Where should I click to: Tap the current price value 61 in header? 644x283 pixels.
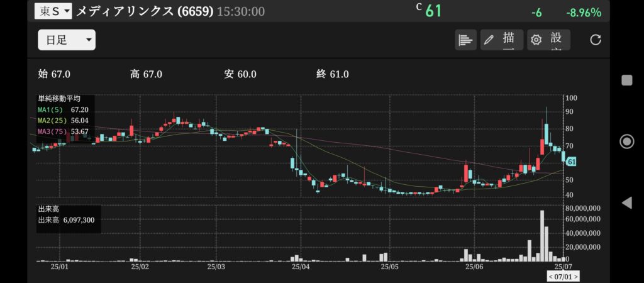tap(433, 11)
